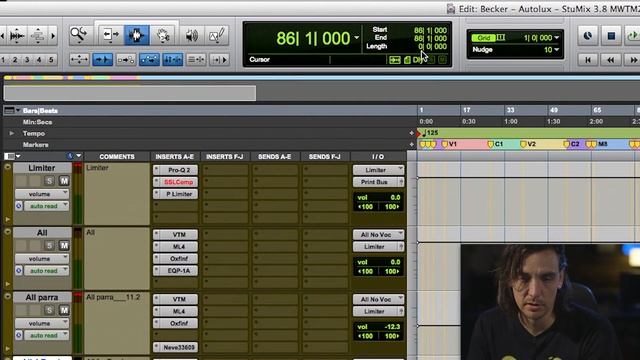Click the Online transport button

tap(588, 36)
